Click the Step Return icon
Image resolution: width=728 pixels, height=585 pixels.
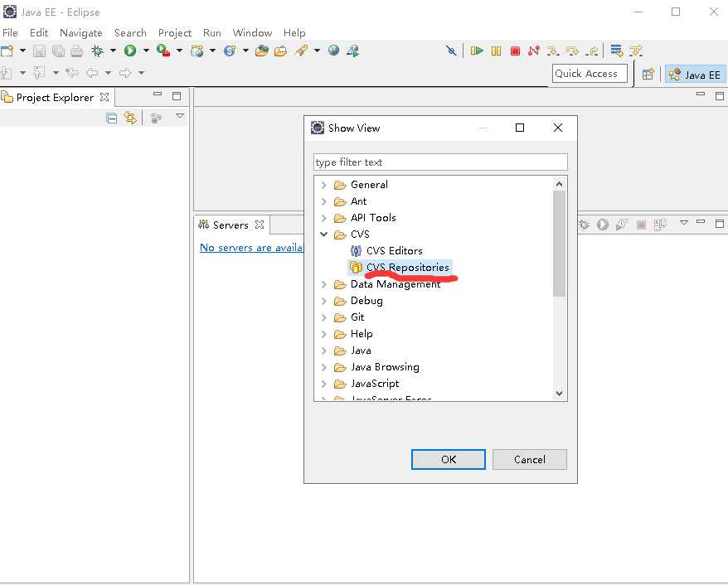click(x=591, y=51)
